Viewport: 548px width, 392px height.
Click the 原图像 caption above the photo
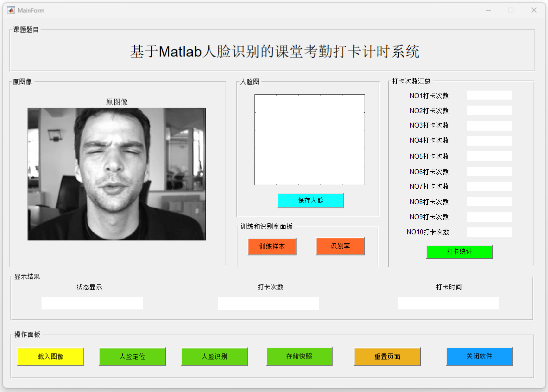pos(117,102)
